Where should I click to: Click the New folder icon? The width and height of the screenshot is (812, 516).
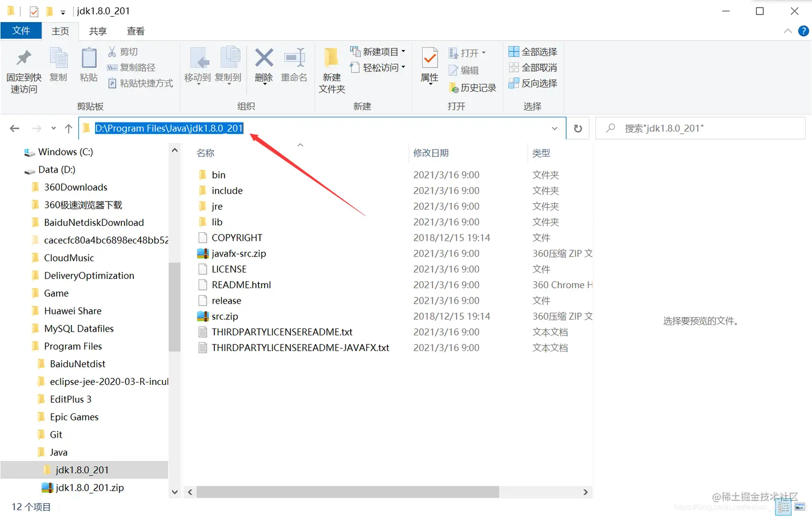pos(331,57)
